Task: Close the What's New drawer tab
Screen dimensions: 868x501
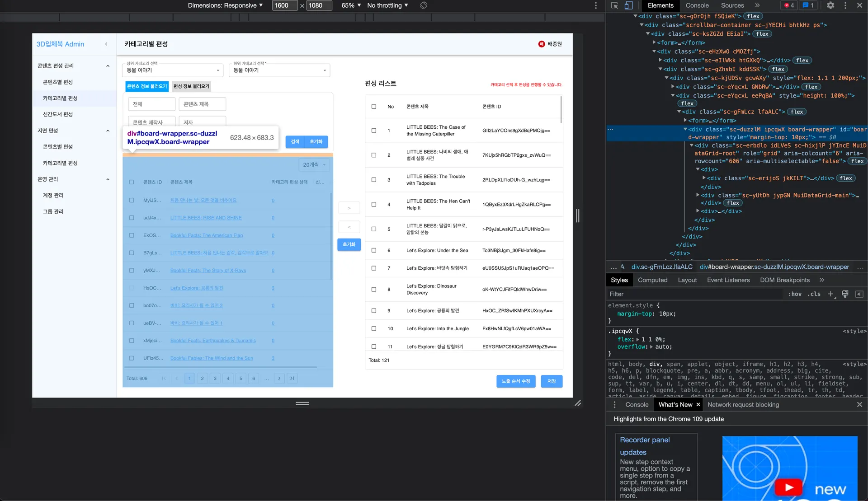Action: (x=698, y=405)
